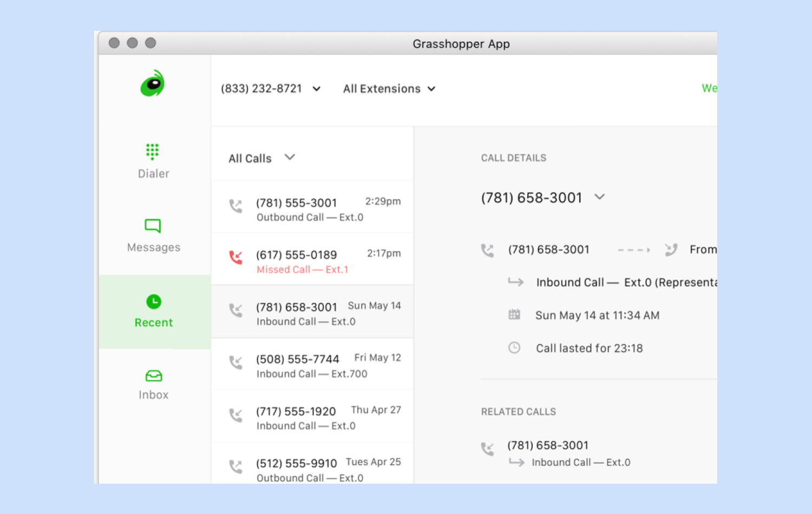Click the Grasshopper logo in the sidebar

tap(152, 83)
